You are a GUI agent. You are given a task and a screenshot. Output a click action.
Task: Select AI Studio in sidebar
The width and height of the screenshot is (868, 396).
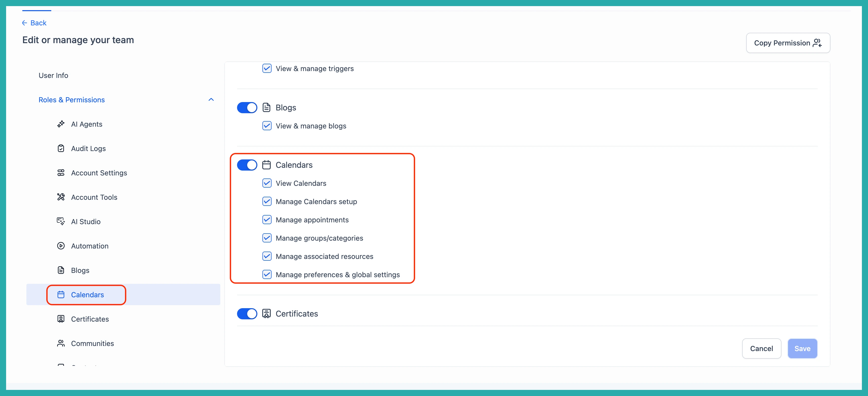86,222
